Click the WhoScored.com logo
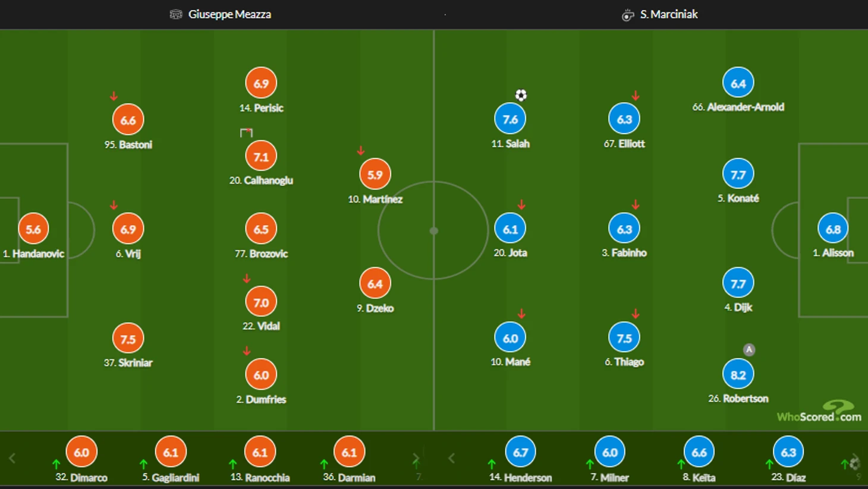This screenshot has height=489, width=868. 819,411
